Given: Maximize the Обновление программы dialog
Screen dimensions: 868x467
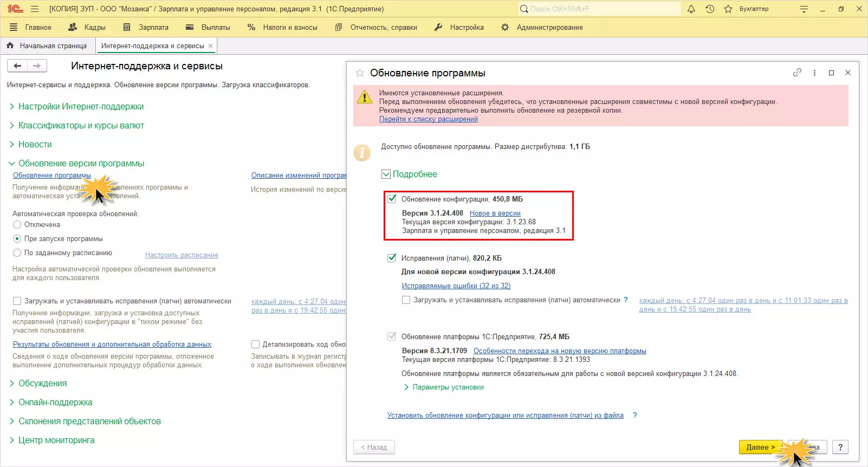Looking at the screenshot, I should pyautogui.click(x=831, y=73).
